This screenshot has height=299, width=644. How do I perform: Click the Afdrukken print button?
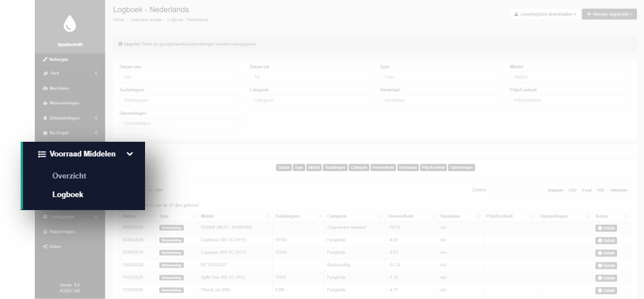click(618, 190)
